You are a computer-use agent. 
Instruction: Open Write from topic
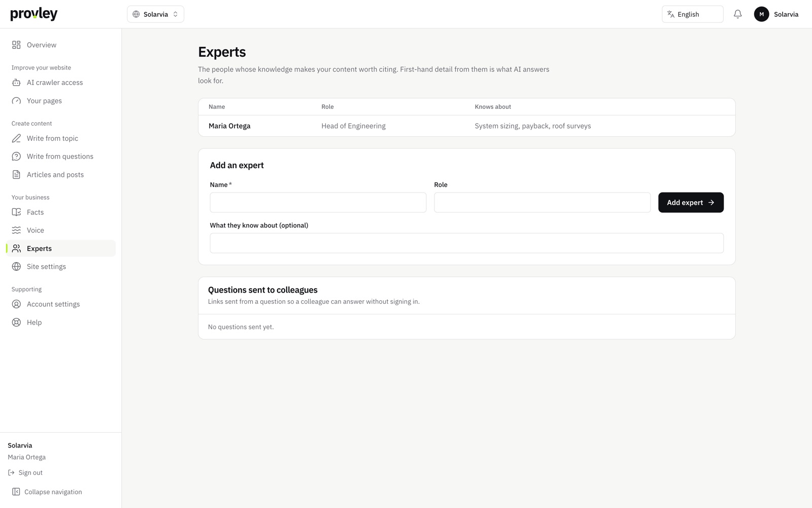61,138
